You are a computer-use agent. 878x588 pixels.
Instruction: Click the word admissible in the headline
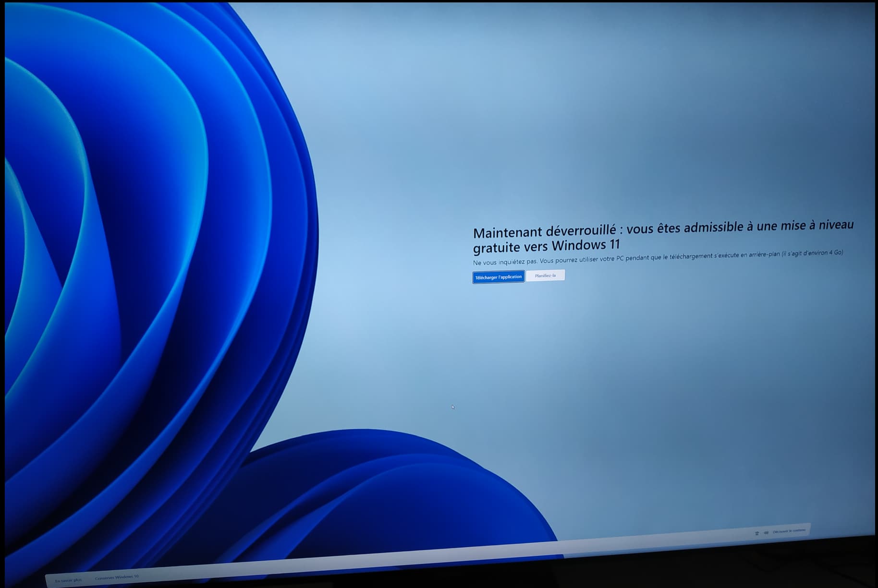(x=714, y=227)
